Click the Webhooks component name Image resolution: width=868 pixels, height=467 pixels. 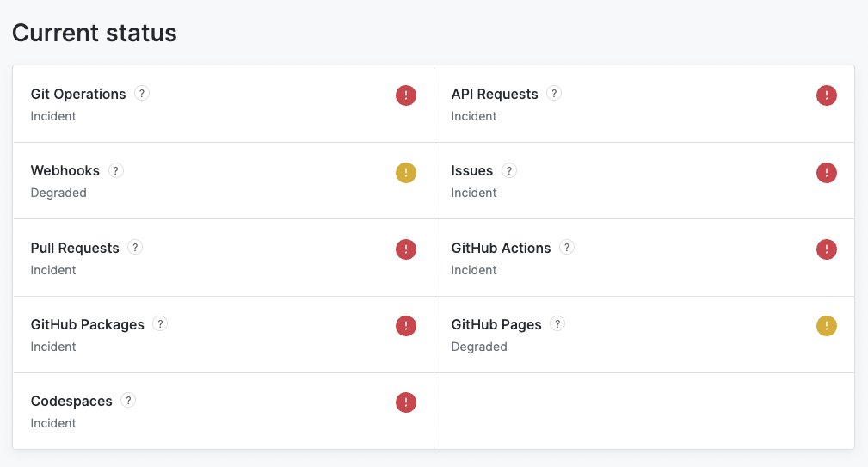click(x=65, y=170)
